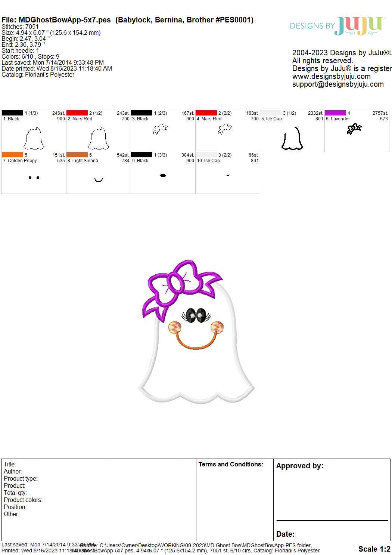
Task: Click the Scale 1:2 label
Action: [374, 549]
